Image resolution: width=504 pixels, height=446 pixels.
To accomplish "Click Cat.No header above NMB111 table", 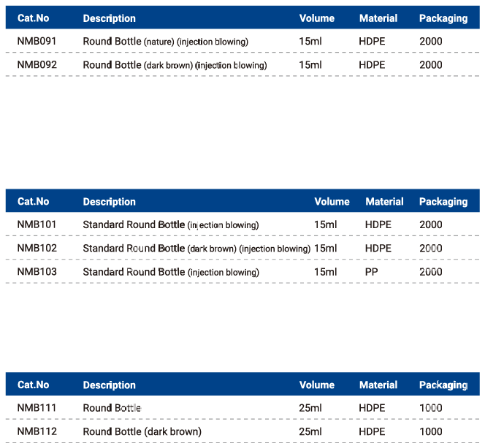I will (x=34, y=385).
